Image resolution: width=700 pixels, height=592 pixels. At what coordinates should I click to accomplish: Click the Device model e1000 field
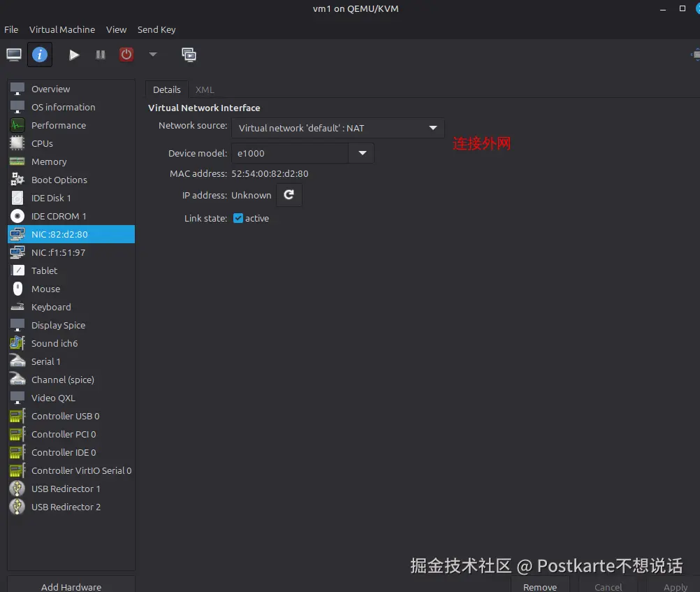point(290,153)
